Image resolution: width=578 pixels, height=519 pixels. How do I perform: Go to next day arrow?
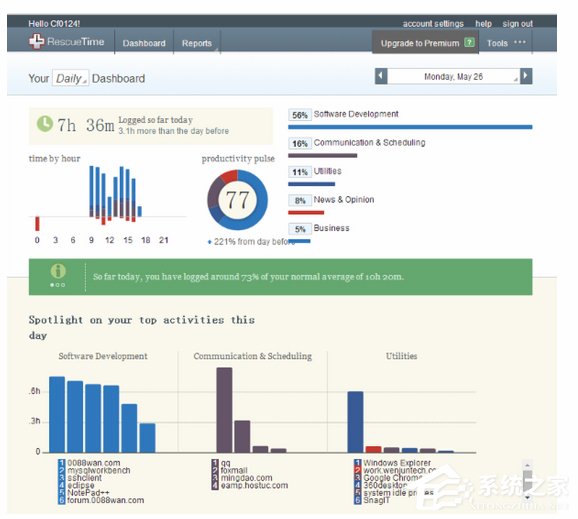click(526, 76)
